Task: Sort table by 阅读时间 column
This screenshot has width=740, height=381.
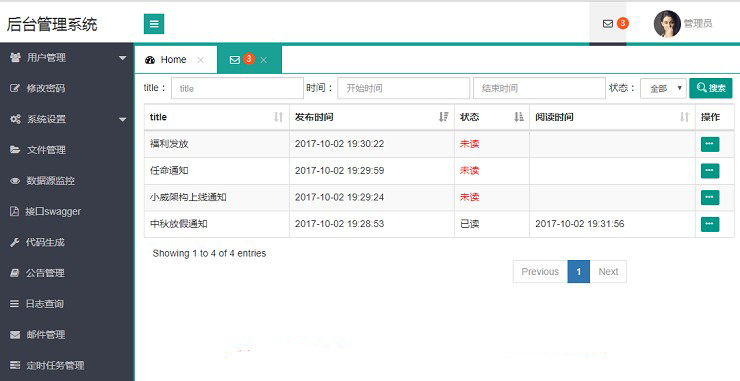Action: pos(684,117)
